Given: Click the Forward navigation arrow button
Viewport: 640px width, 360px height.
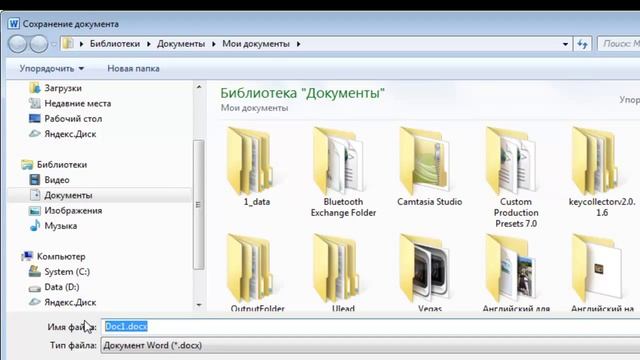Looking at the screenshot, I should click(x=39, y=44).
